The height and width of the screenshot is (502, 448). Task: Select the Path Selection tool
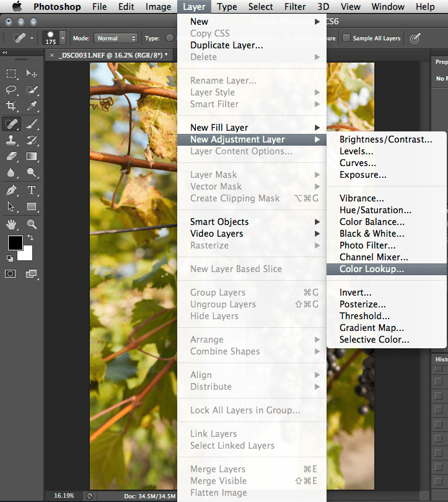point(11,206)
